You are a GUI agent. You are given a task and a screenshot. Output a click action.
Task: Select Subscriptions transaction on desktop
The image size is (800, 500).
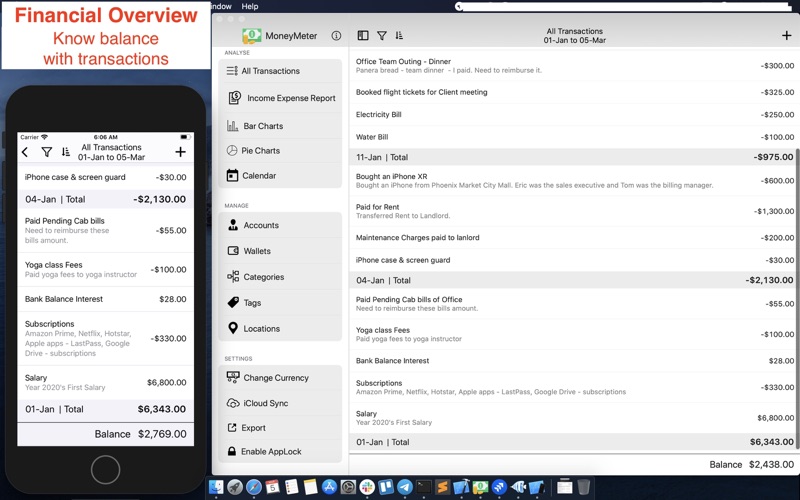coord(574,387)
